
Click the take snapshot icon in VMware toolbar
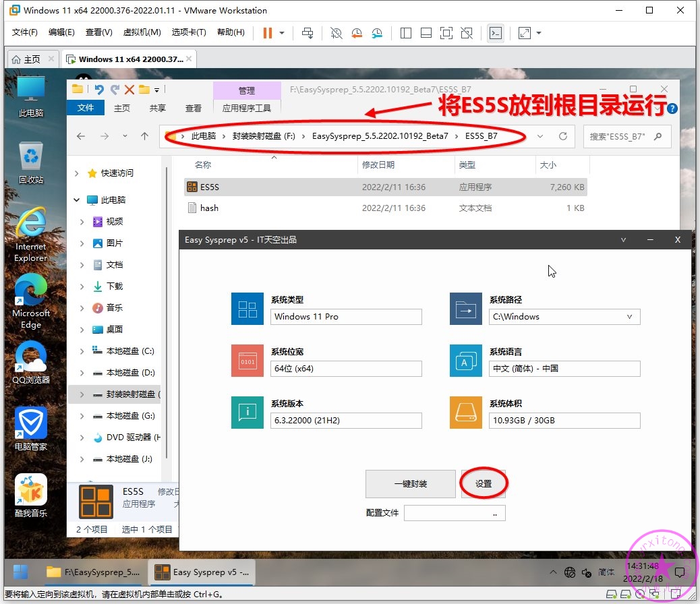click(x=336, y=33)
